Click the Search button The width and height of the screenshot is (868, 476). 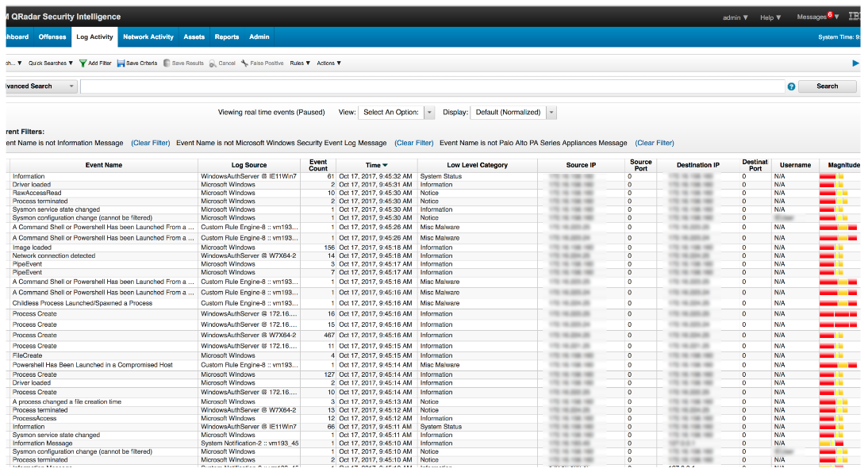(827, 86)
